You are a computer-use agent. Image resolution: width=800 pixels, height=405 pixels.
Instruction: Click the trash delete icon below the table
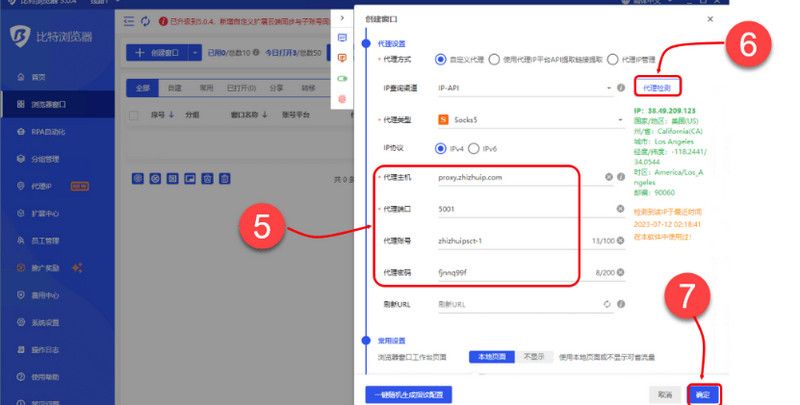(225, 179)
